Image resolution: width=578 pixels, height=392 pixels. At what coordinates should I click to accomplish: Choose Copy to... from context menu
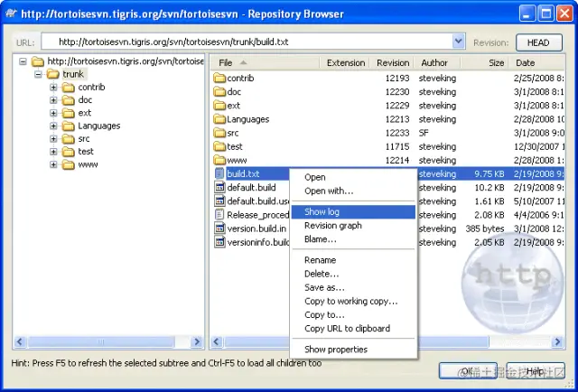(x=353, y=314)
